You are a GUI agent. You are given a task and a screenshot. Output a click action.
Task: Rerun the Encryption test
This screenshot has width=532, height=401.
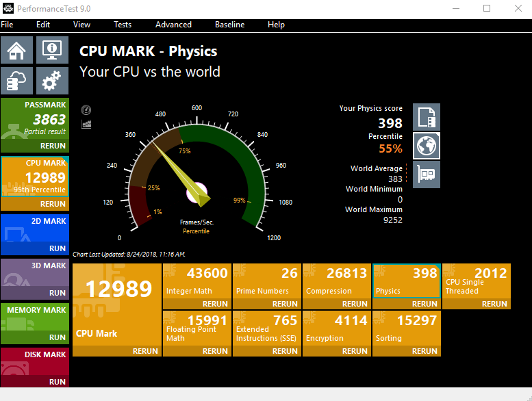355,351
